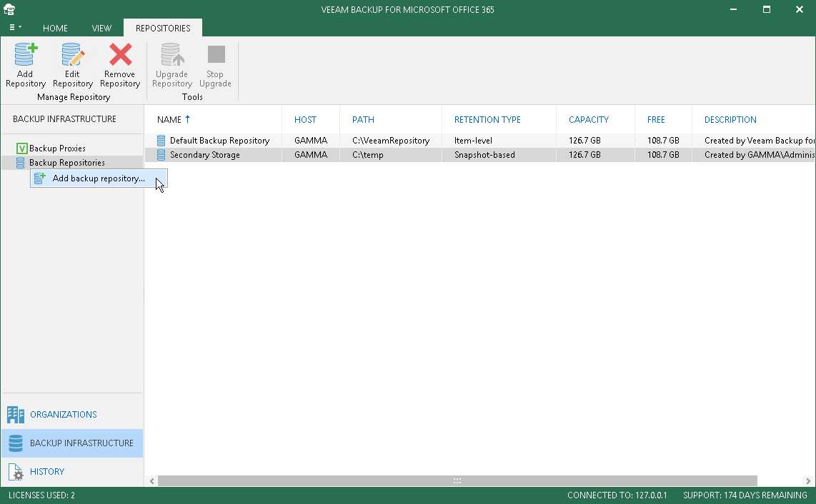Click the green Backup Proxies icon

click(x=21, y=148)
